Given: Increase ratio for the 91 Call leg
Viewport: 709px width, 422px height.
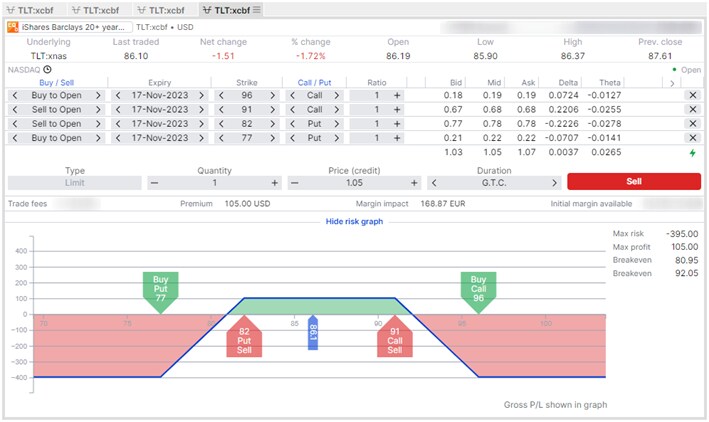Looking at the screenshot, I should tap(397, 109).
